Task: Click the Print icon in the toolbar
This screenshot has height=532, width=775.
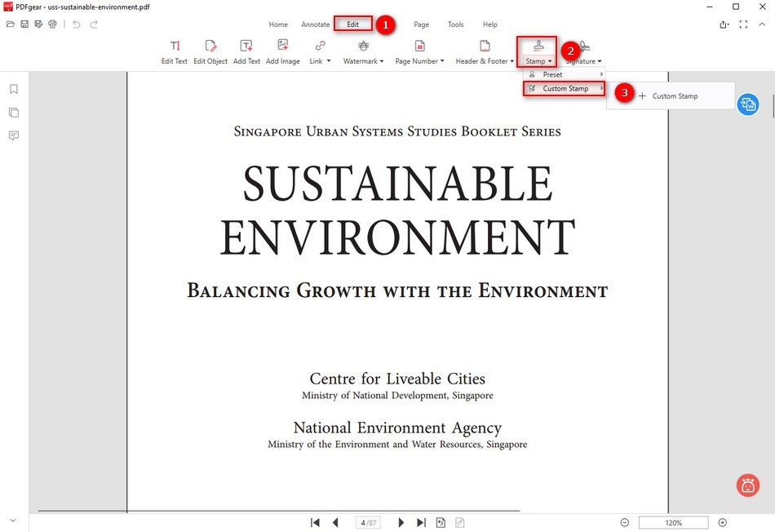Action: [52, 24]
